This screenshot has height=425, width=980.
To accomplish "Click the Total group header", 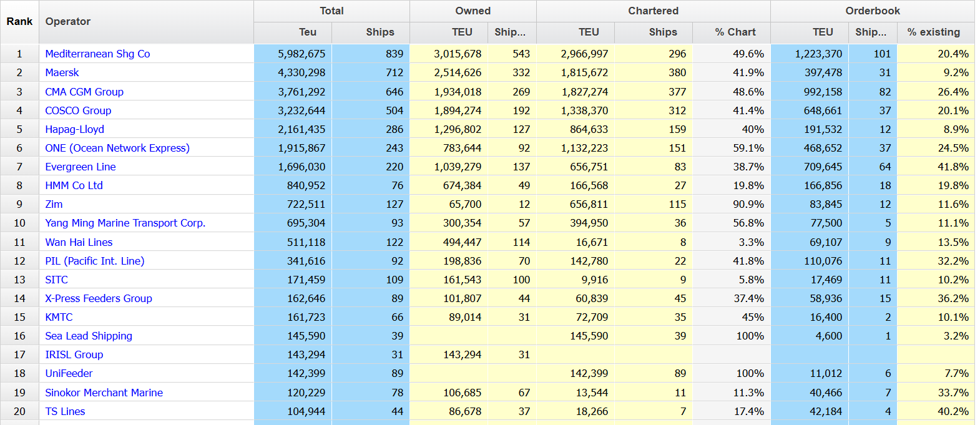I will coord(331,11).
